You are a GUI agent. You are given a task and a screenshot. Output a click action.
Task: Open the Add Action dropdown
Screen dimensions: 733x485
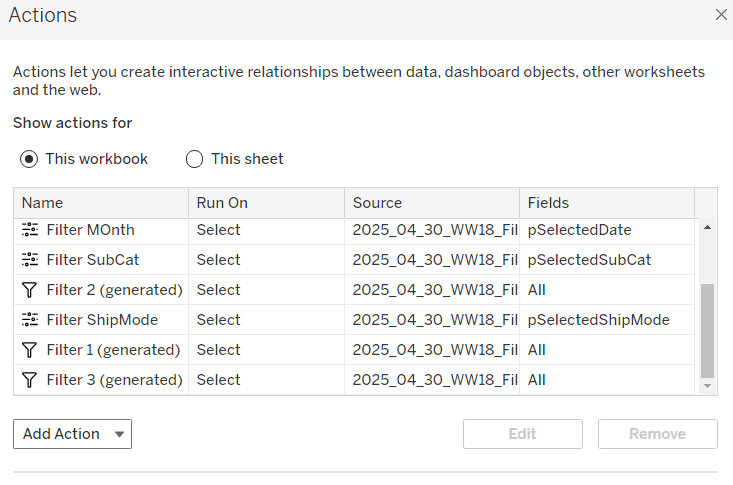pyautogui.click(x=72, y=434)
